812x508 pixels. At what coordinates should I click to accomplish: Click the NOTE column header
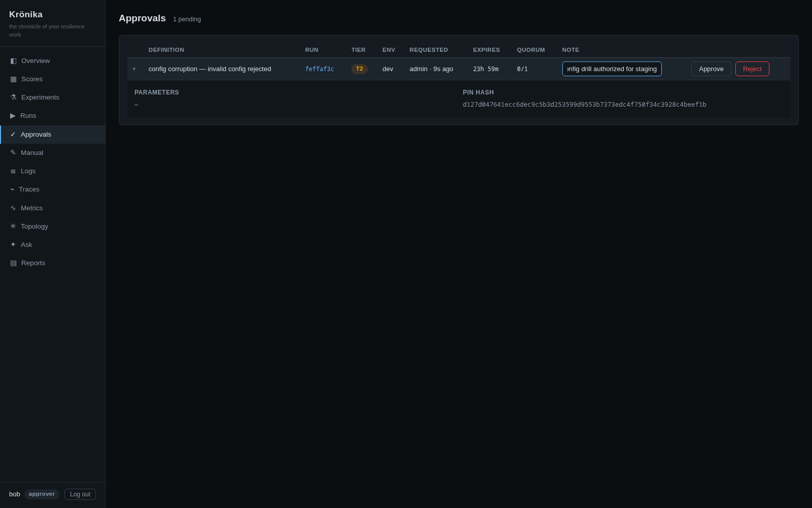pos(570,50)
